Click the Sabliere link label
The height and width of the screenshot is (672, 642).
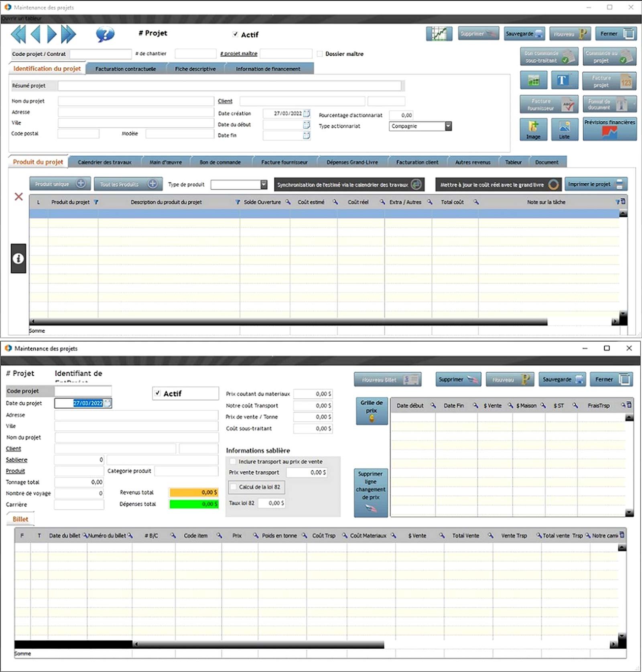pos(16,460)
